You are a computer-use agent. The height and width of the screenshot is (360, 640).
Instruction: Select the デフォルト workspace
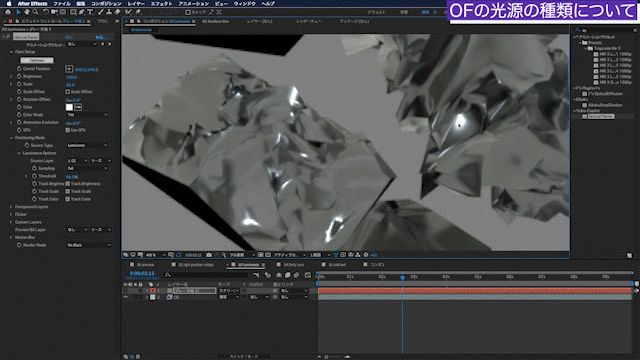click(x=376, y=12)
